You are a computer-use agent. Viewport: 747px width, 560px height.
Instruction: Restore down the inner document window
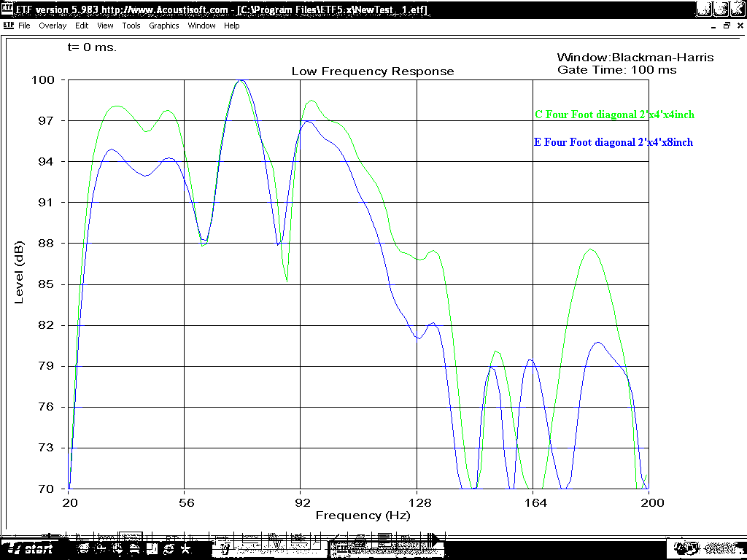click(x=727, y=26)
